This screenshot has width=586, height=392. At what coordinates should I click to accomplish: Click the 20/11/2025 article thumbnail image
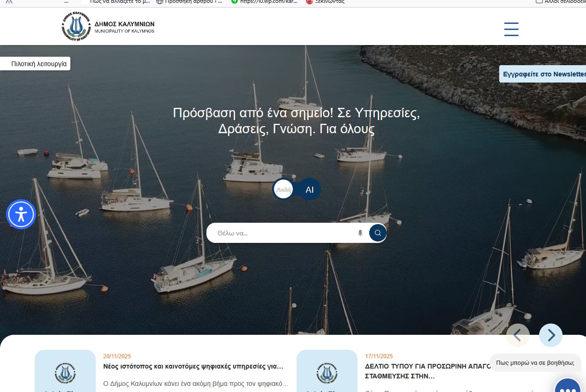(x=65, y=371)
